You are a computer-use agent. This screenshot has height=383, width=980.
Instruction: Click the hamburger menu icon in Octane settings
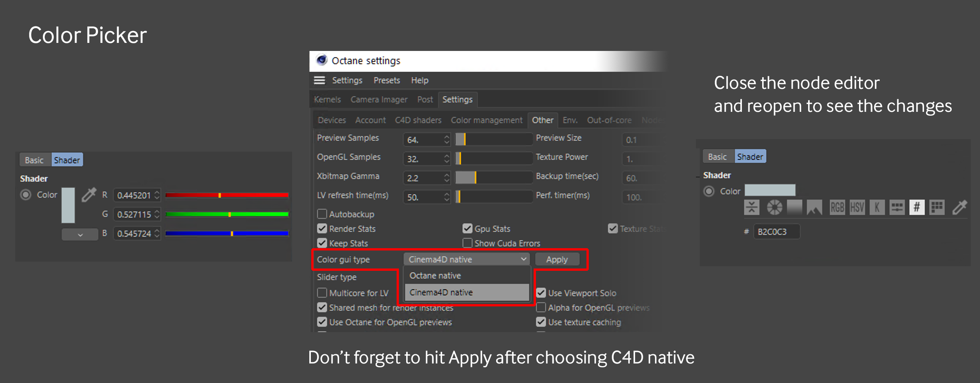319,80
